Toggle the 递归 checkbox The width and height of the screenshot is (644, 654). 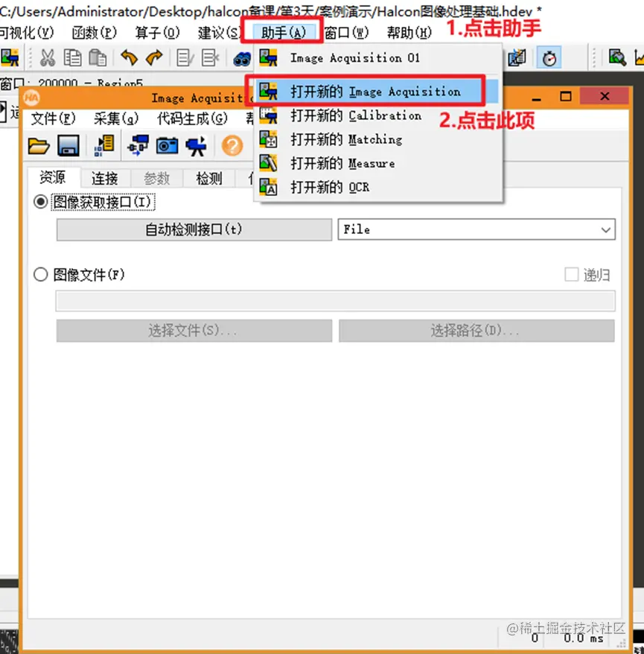tap(571, 275)
